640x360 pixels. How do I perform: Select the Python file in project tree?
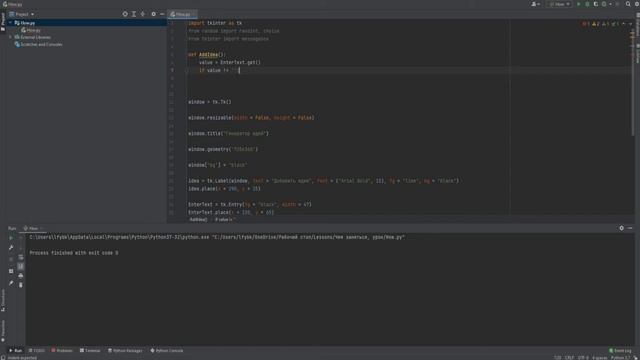coord(31,30)
